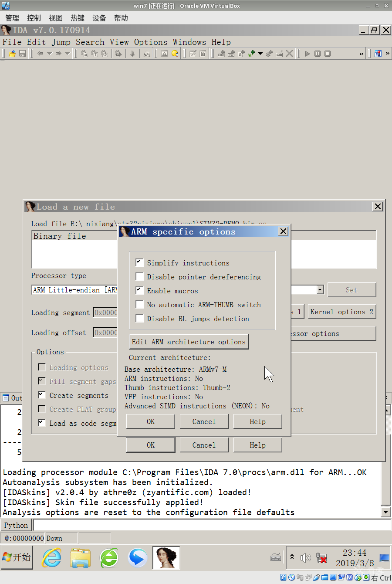Click the binoculars search icon labeled 101

[105, 54]
